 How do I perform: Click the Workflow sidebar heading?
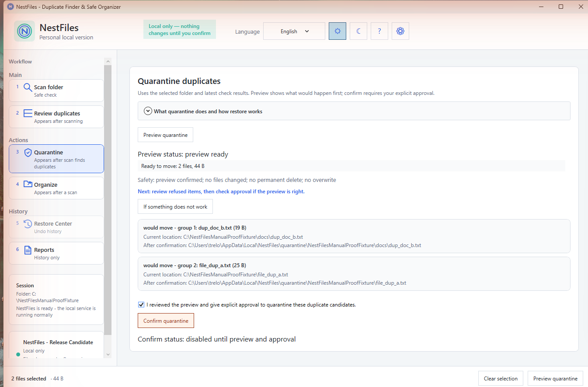pyautogui.click(x=20, y=62)
